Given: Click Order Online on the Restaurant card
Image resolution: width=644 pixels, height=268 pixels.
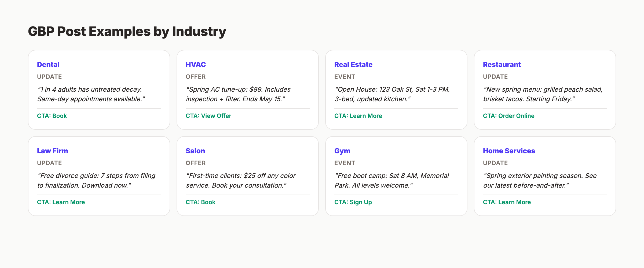Looking at the screenshot, I should click(x=508, y=116).
